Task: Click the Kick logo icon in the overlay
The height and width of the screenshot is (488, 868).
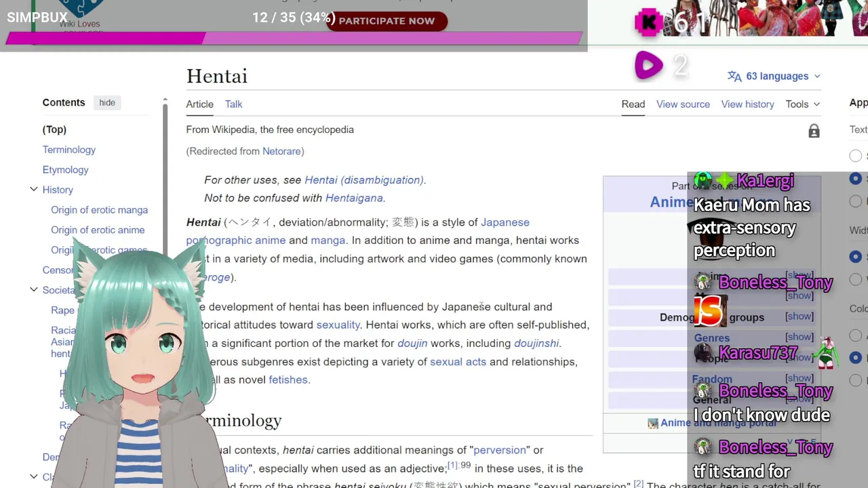Action: click(x=649, y=23)
